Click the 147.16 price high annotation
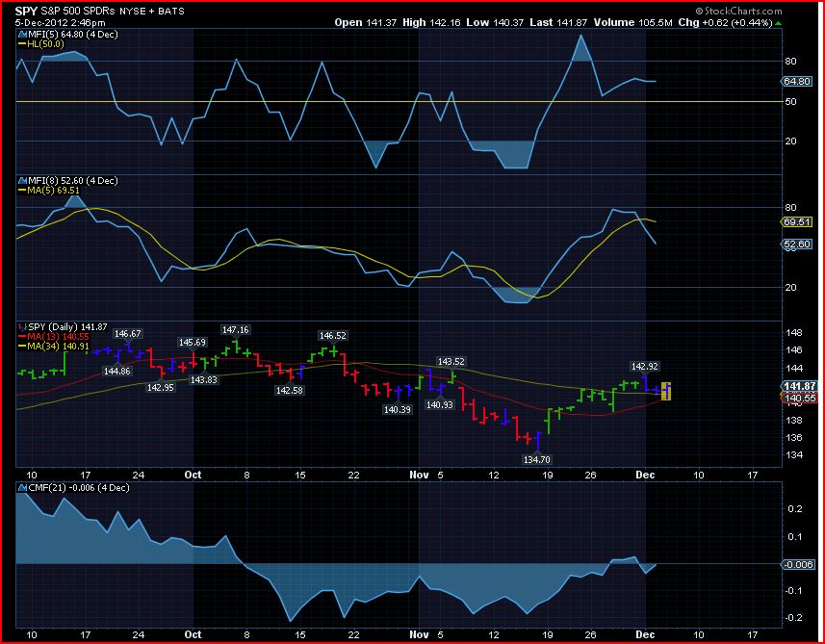Screen dimensions: 825x644 pyautogui.click(x=236, y=330)
